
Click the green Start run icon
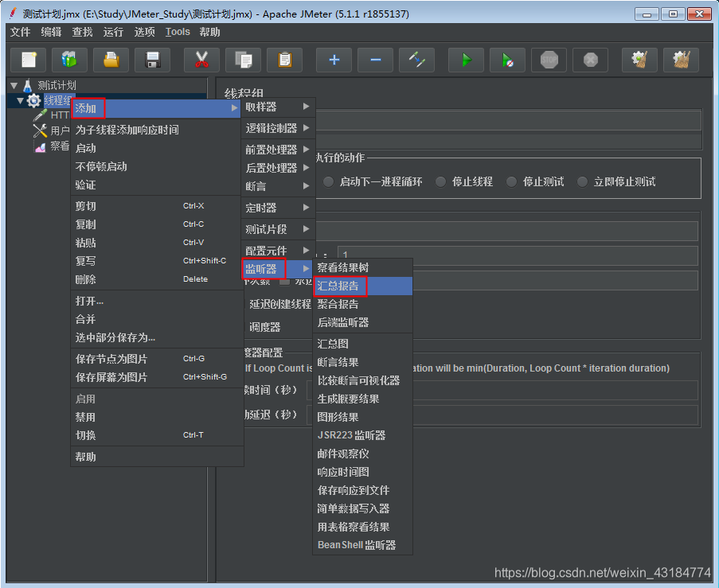click(467, 60)
